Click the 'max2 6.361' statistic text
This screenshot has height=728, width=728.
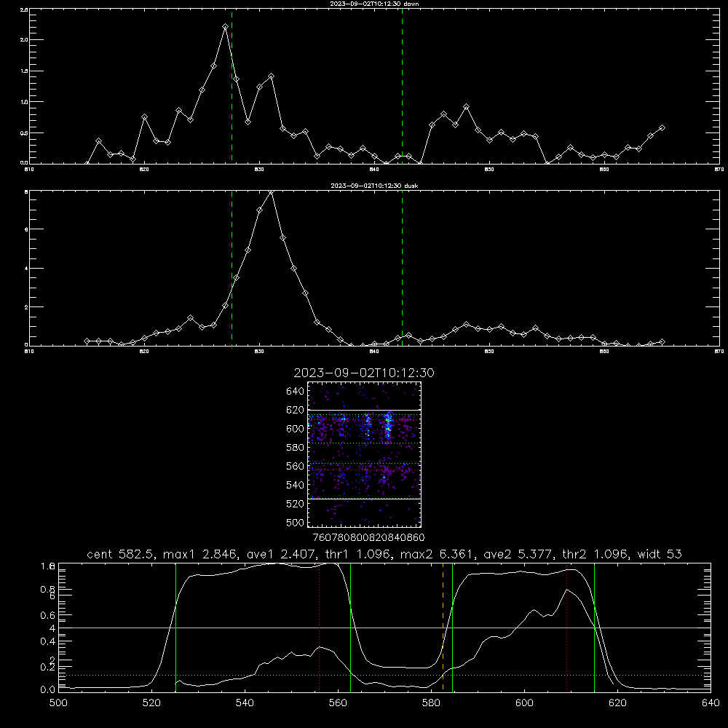pyautogui.click(x=435, y=554)
